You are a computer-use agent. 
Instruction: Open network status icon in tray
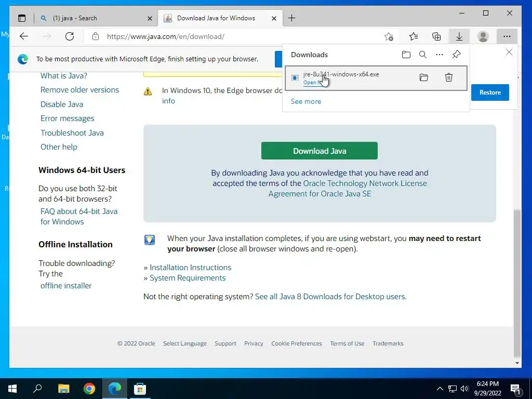click(453, 389)
